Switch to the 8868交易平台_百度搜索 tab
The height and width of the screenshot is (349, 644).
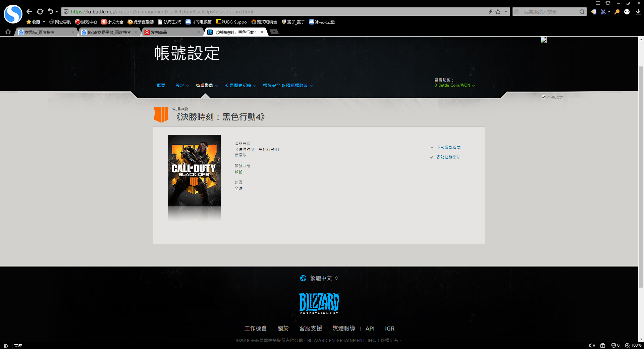point(109,32)
